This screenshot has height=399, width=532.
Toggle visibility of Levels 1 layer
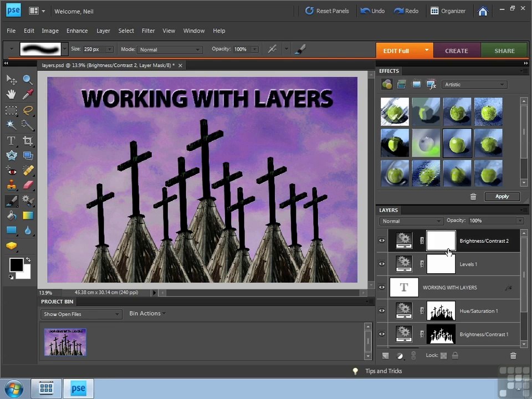[x=382, y=264]
